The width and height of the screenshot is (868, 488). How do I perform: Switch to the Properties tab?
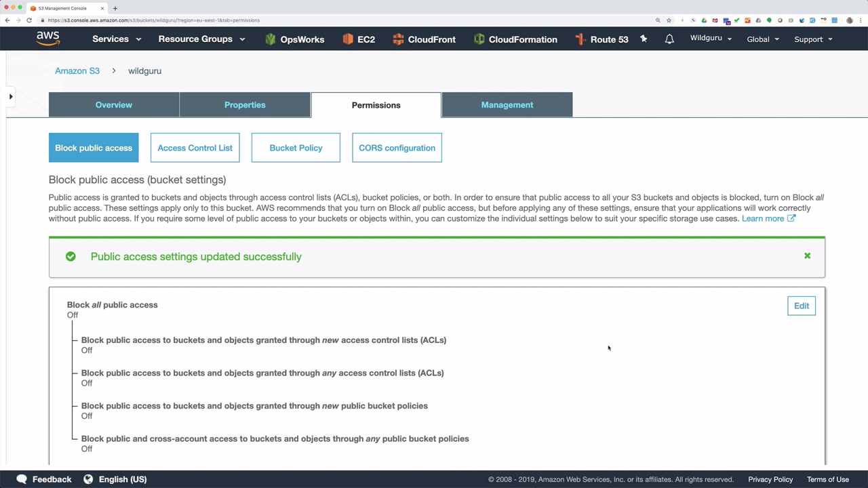point(245,105)
